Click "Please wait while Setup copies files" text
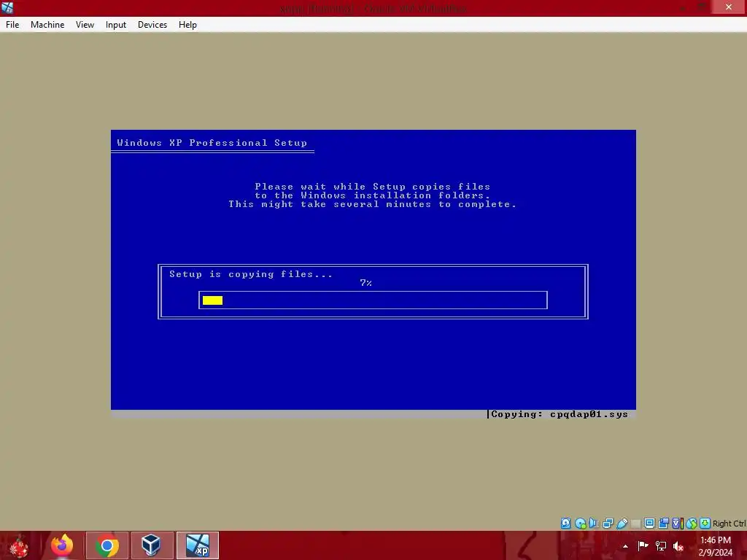The height and width of the screenshot is (560, 747). pyautogui.click(x=373, y=187)
